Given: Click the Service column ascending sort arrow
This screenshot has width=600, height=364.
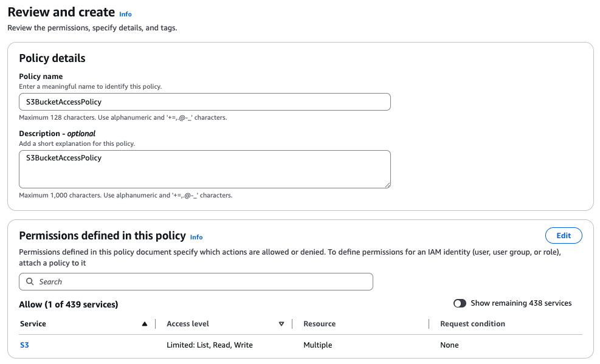Looking at the screenshot, I should click(x=144, y=324).
